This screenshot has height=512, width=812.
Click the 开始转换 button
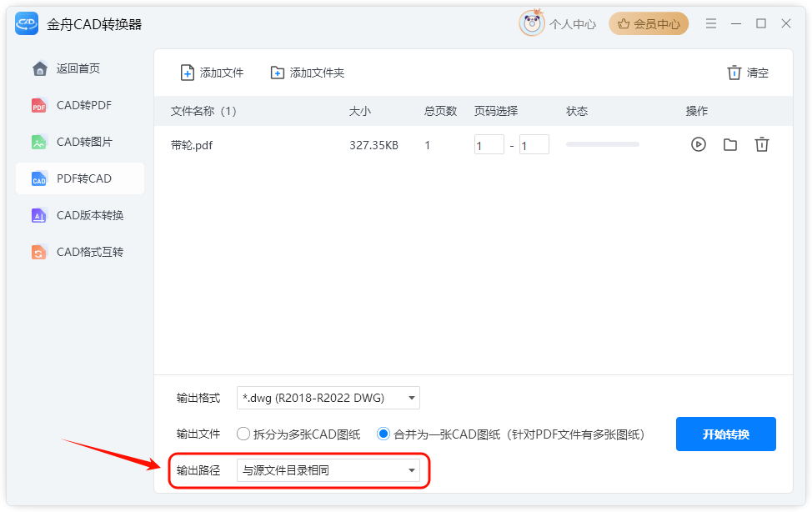[x=725, y=434]
